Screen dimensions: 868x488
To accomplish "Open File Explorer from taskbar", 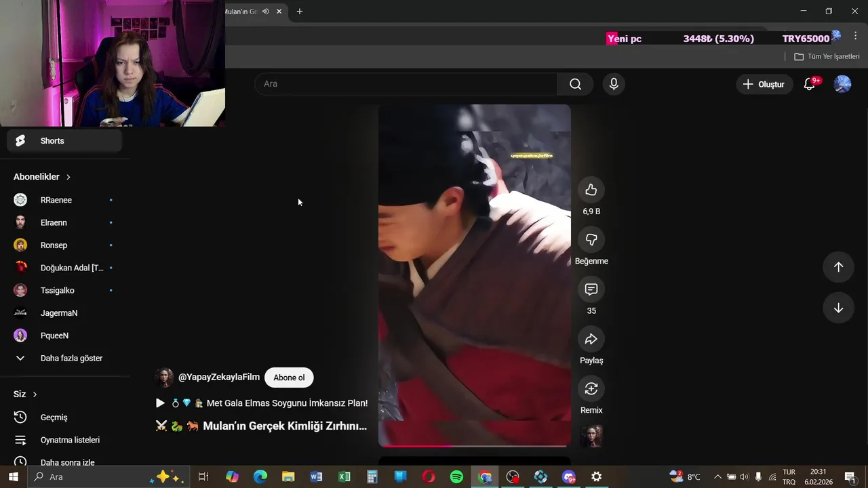I will [x=288, y=477].
